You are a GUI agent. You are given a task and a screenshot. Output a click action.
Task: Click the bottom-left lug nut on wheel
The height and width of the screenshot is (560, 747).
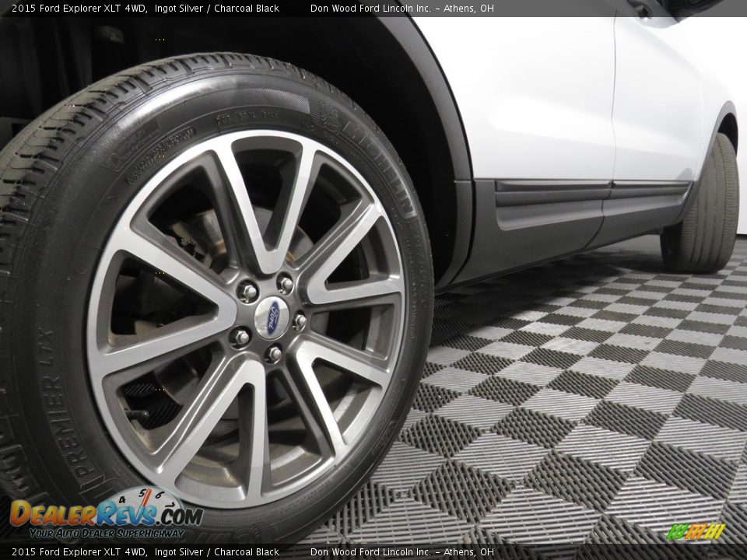tap(240, 337)
